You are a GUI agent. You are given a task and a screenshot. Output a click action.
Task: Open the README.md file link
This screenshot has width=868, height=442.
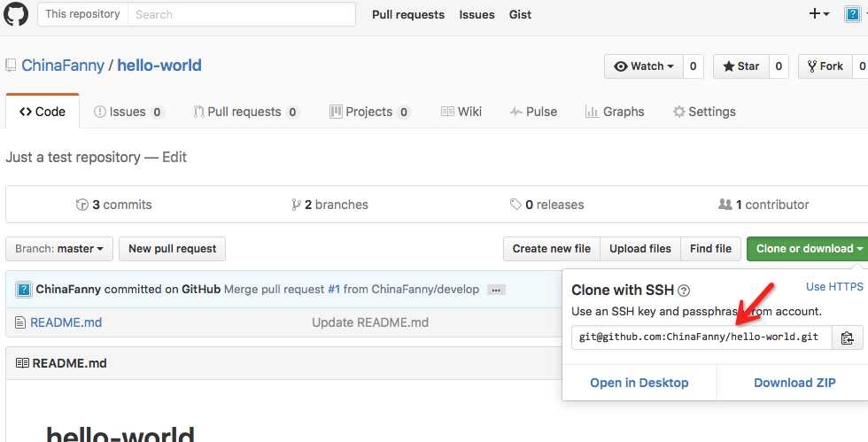coord(66,322)
